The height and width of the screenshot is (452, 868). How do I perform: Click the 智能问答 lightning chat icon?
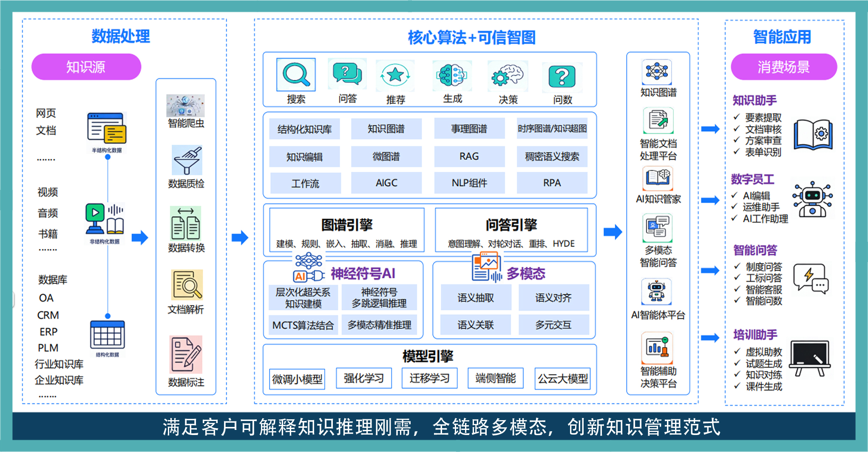point(811,279)
